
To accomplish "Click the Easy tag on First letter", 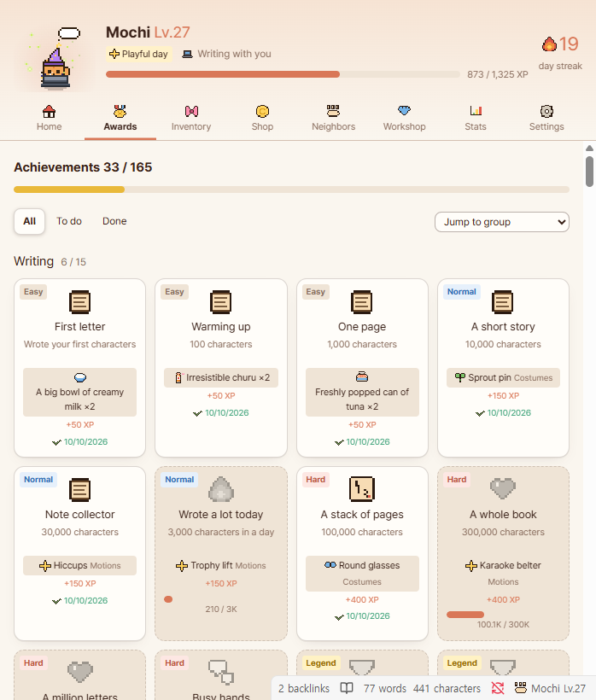I will [x=33, y=292].
